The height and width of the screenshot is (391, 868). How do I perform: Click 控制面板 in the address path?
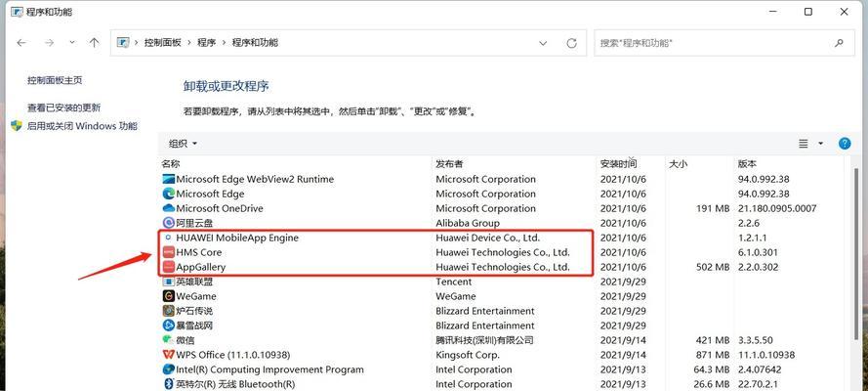point(163,43)
